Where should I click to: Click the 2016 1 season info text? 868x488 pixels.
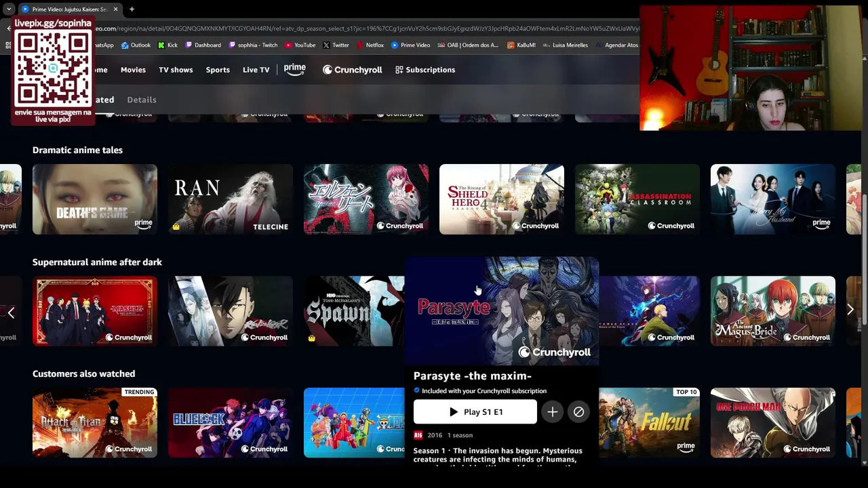pyautogui.click(x=450, y=435)
